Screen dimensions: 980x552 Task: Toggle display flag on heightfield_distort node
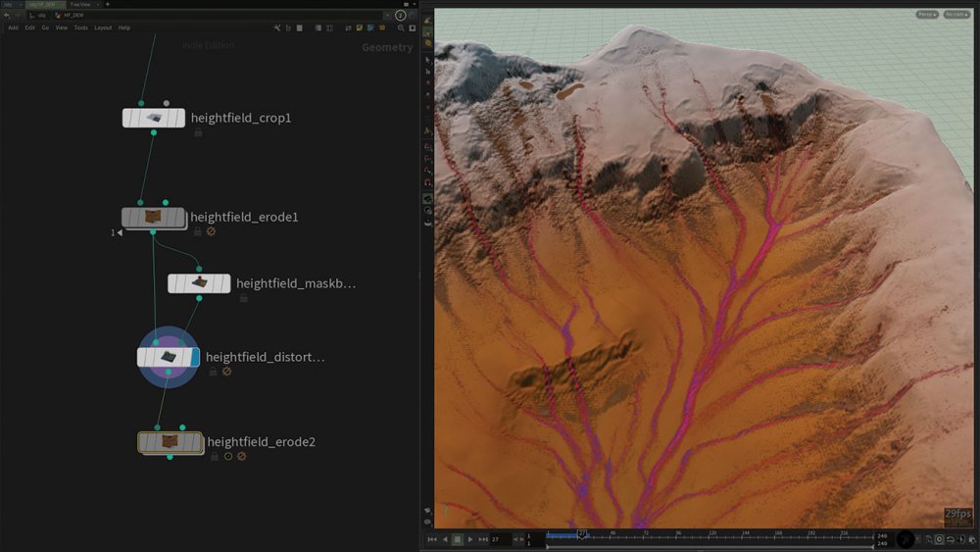click(196, 357)
